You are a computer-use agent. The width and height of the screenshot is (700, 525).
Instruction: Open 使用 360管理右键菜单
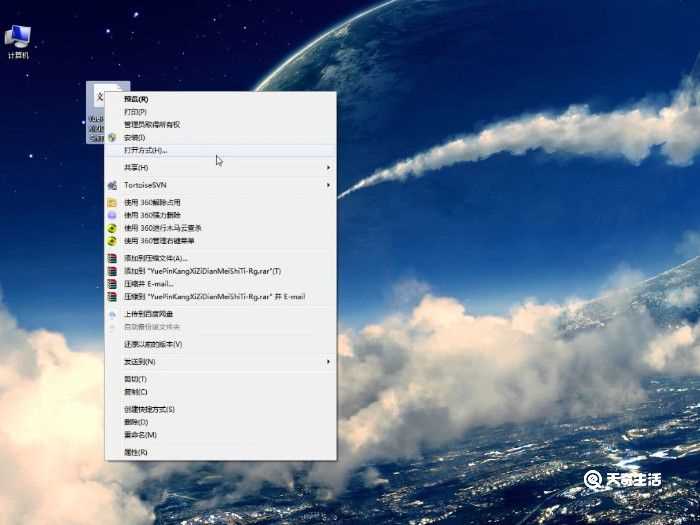pyautogui.click(x=221, y=241)
